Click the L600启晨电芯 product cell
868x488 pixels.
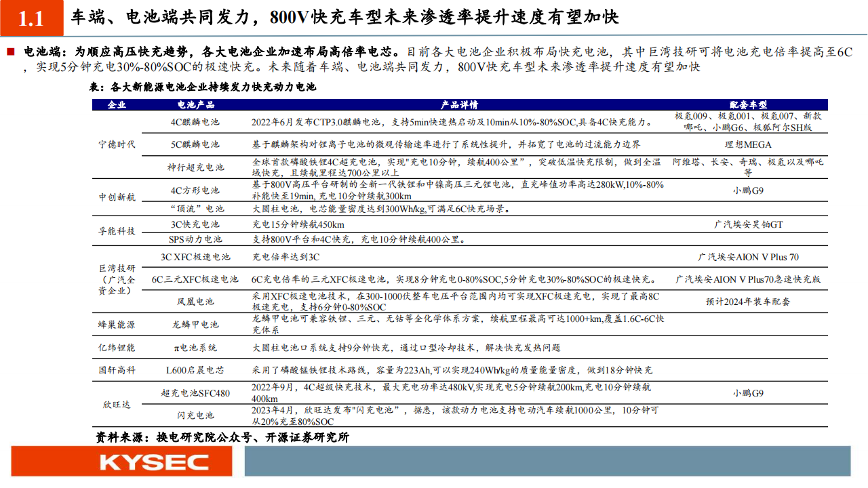(195, 370)
